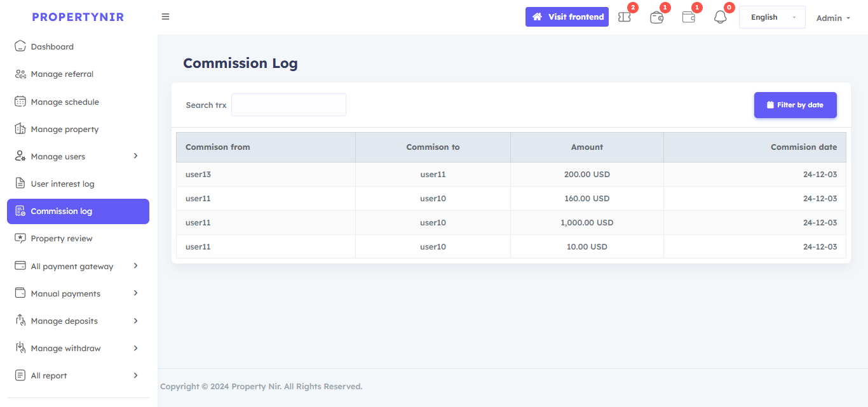Image resolution: width=868 pixels, height=407 pixels.
Task: Click the Property review star icon
Action: [20, 239]
